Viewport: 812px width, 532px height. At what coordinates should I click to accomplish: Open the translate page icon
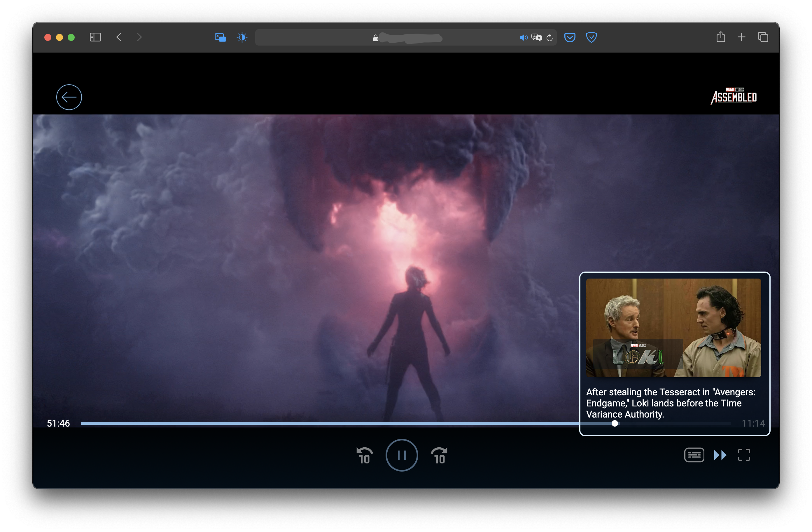(x=536, y=38)
